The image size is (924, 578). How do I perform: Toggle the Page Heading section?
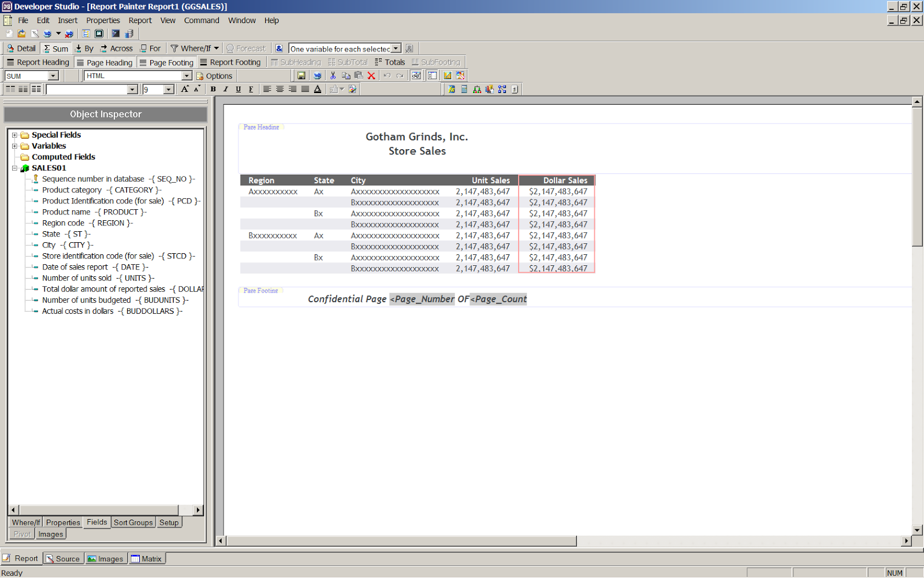coord(105,62)
